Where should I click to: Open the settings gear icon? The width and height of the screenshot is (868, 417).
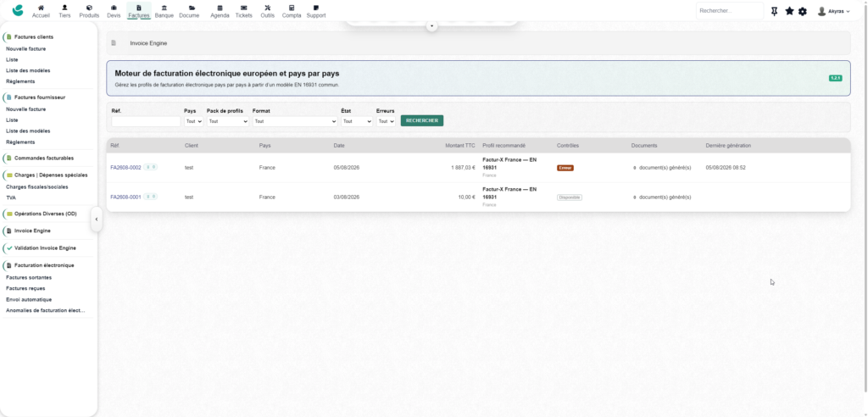pyautogui.click(x=803, y=11)
